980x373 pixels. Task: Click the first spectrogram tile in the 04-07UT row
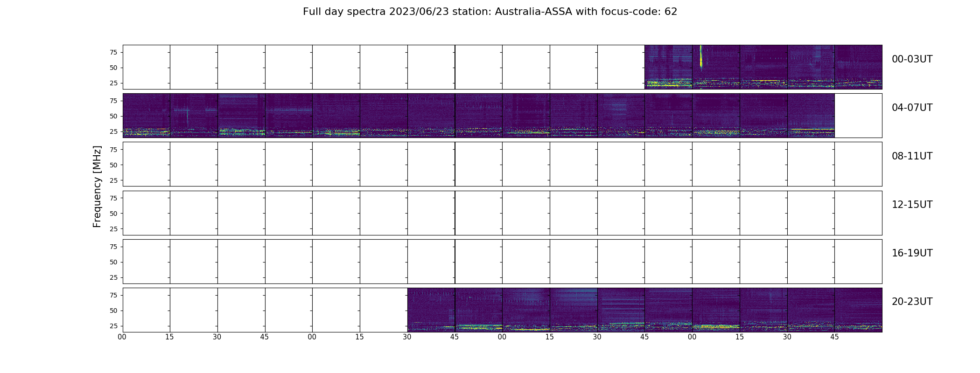tap(147, 116)
